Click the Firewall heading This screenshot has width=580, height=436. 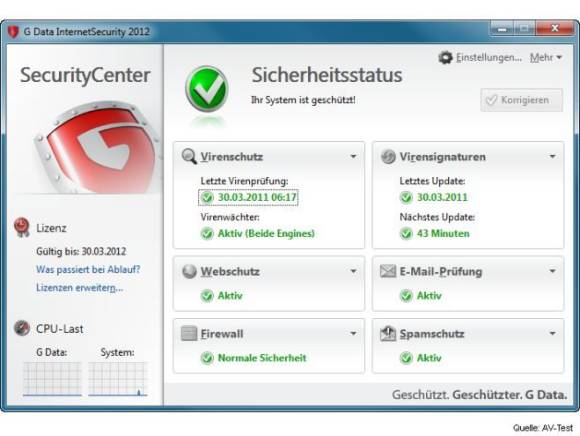pyautogui.click(x=222, y=334)
